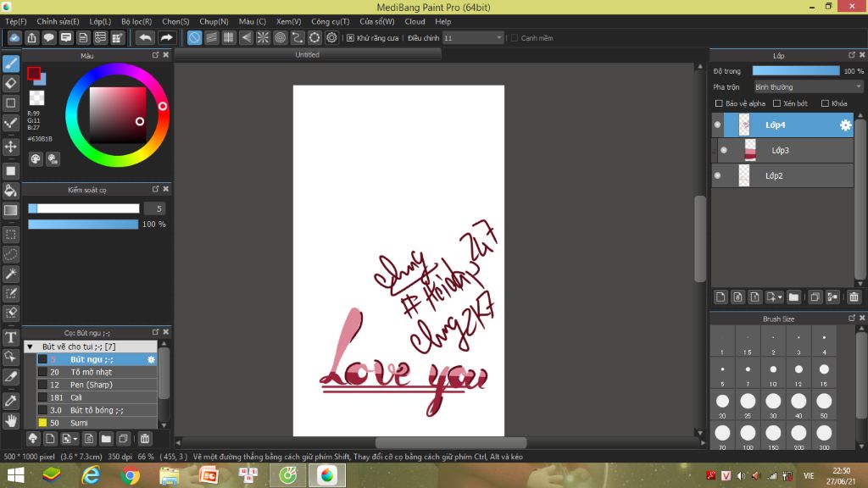Open Google Chrome from the taskbar
Image resolution: width=868 pixels, height=488 pixels.
pyautogui.click(x=130, y=475)
